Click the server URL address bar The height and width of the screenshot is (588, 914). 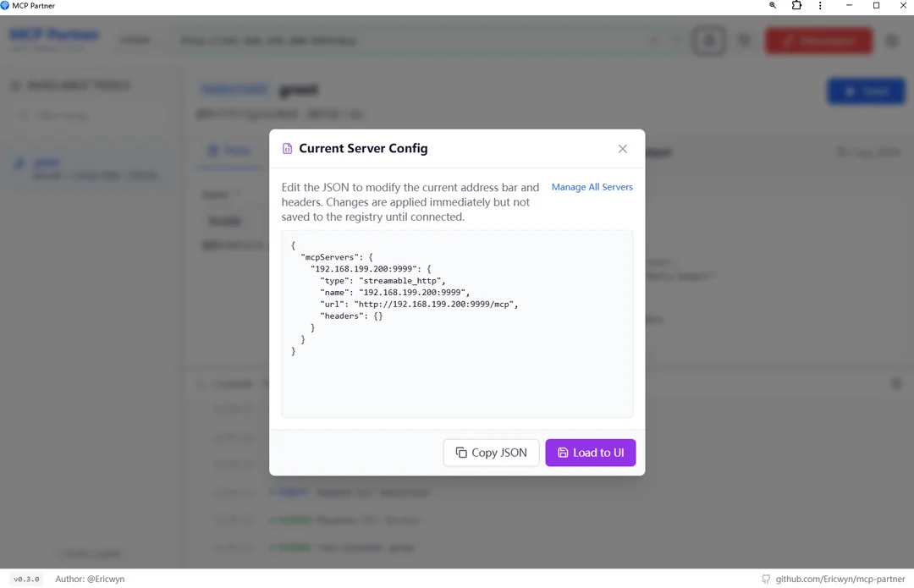click(x=432, y=41)
